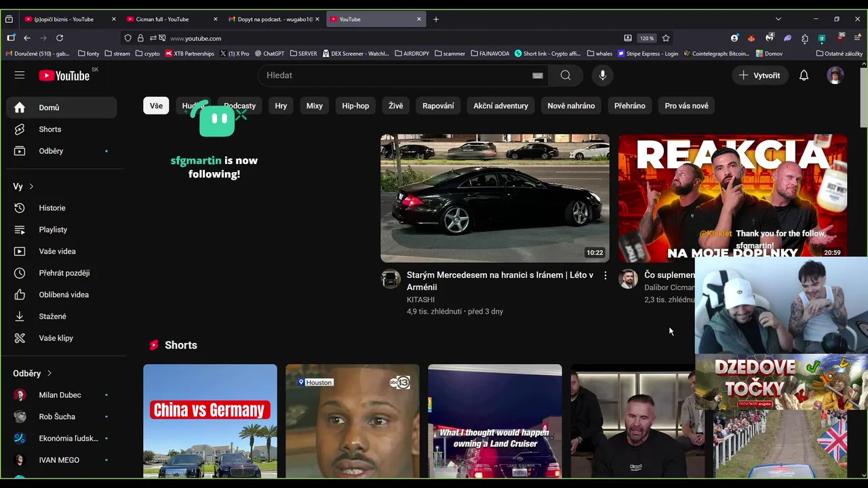Click the YouTube logo

64,75
